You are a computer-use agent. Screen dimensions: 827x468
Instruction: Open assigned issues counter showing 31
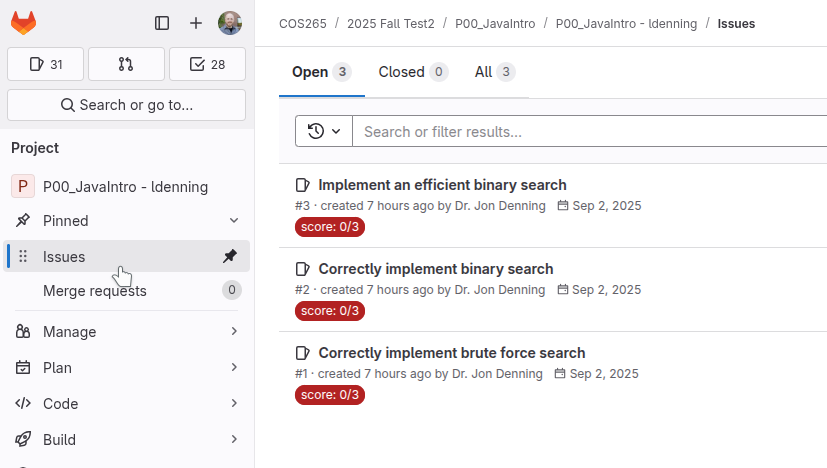[46, 64]
